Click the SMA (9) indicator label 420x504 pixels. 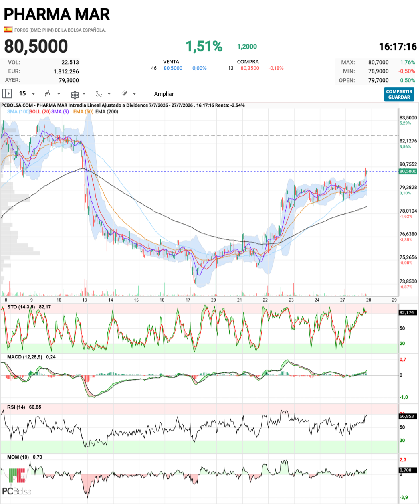tap(60, 111)
